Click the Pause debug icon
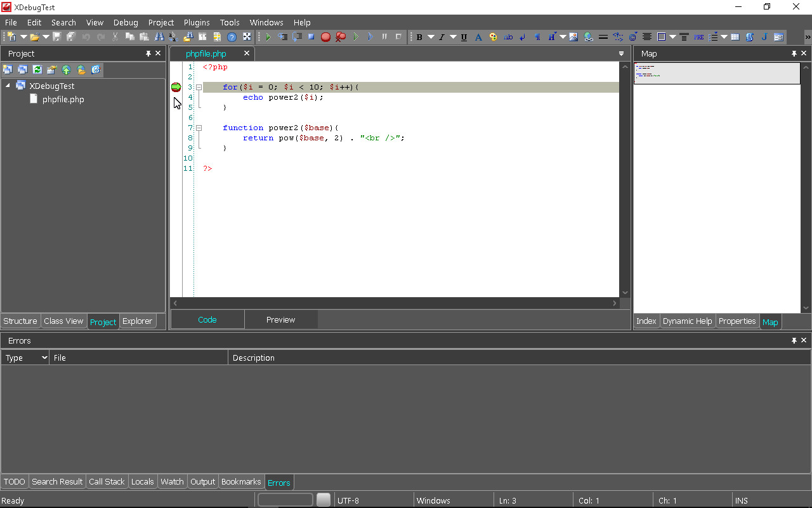Screen dimensions: 812x508 (384, 37)
